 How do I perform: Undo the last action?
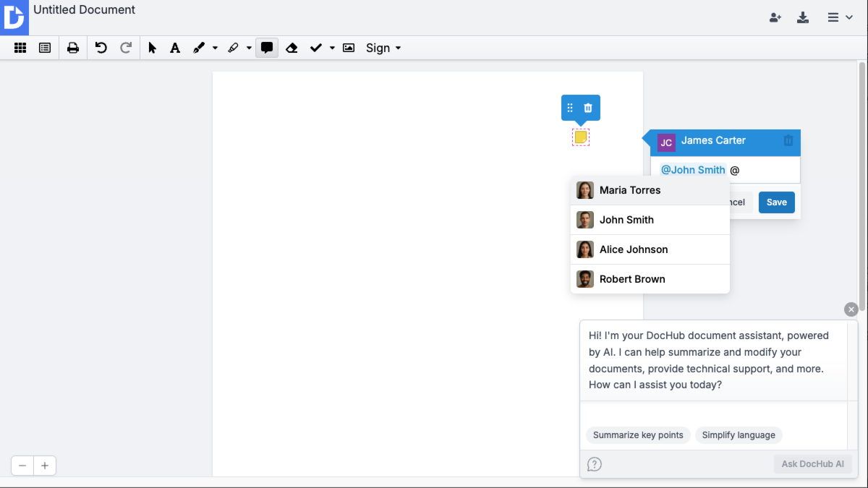[x=101, y=48]
